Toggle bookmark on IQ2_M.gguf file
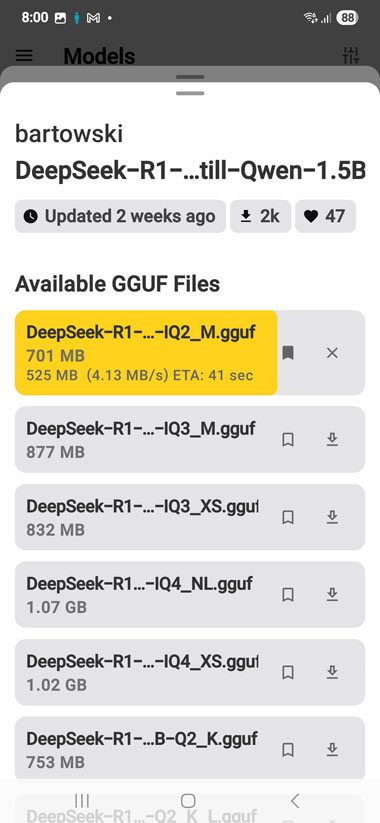 point(288,353)
